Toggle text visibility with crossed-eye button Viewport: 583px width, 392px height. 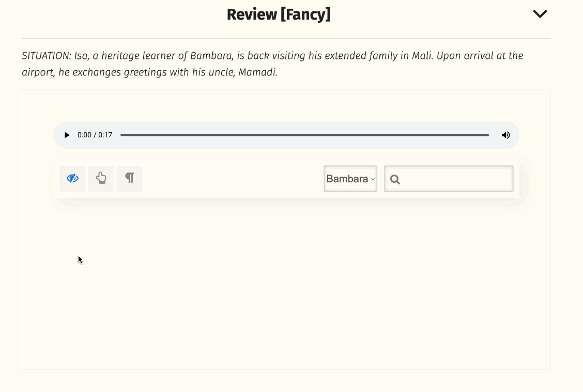pyautogui.click(x=72, y=178)
